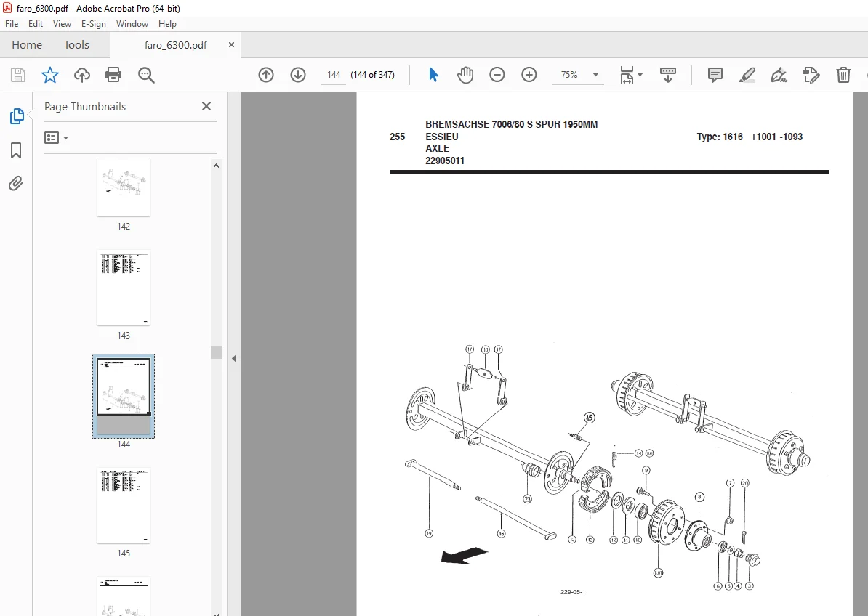The width and height of the screenshot is (868, 616).
Task: Go to next page arrow
Action: (298, 75)
